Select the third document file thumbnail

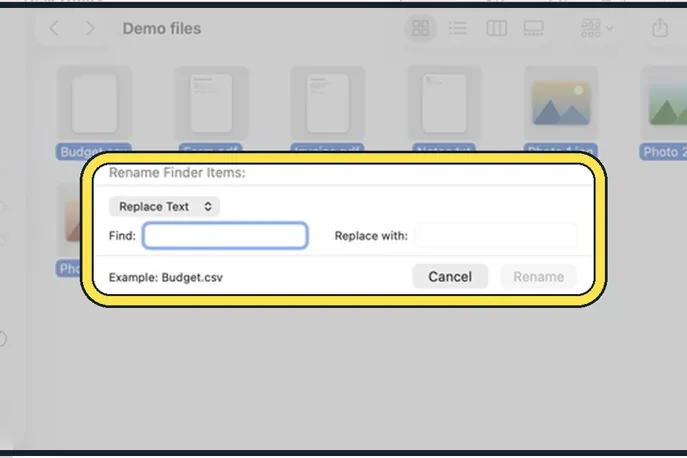click(328, 104)
